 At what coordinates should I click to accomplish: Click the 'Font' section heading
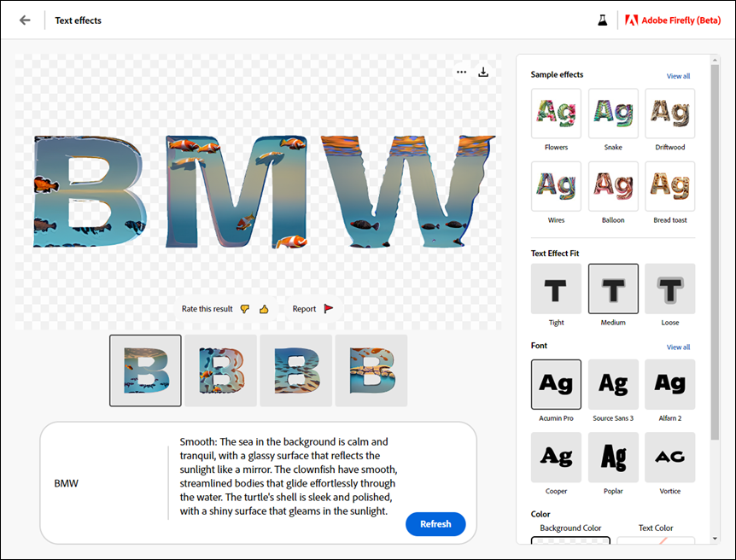(x=539, y=346)
